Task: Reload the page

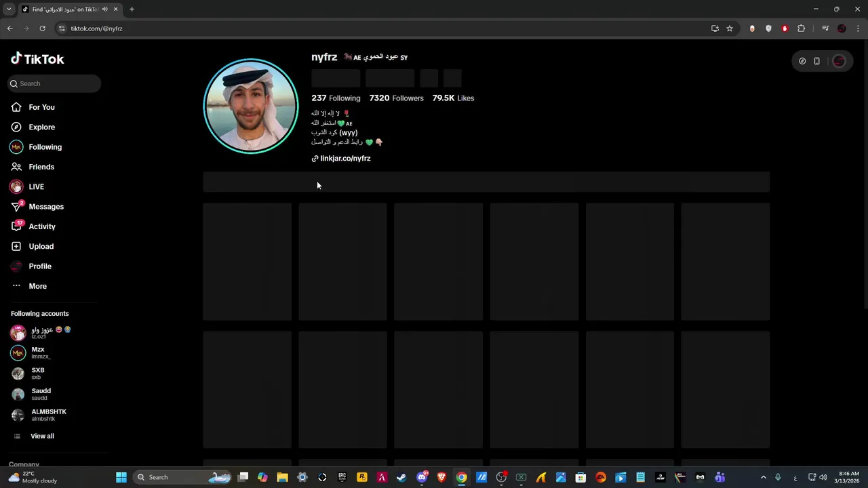Action: pos(42,28)
